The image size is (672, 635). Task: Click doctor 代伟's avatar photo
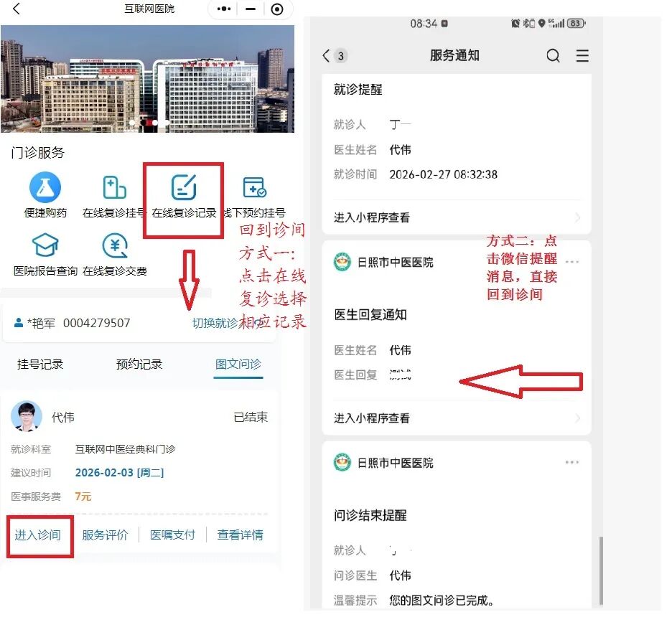coord(27,414)
